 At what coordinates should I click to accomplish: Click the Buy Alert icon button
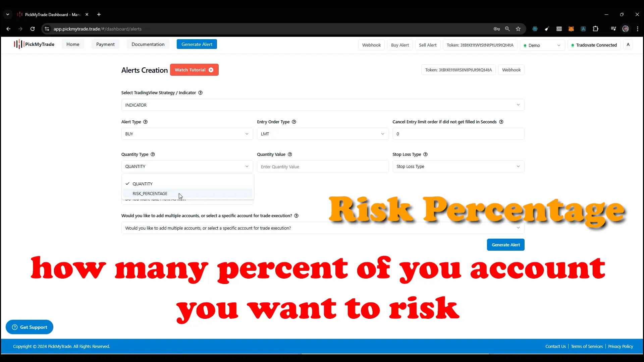click(x=400, y=45)
